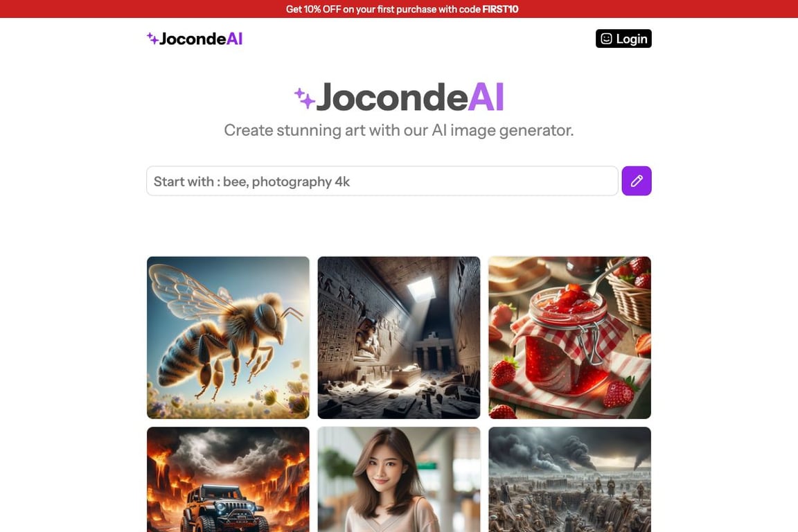The height and width of the screenshot is (532, 798).
Task: Click the large sparkle icon beside hero title
Action: click(304, 98)
